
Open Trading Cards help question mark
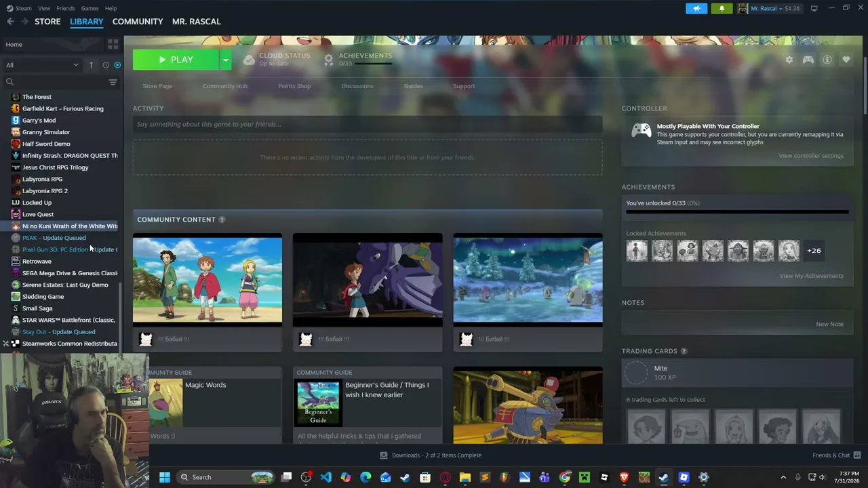684,351
